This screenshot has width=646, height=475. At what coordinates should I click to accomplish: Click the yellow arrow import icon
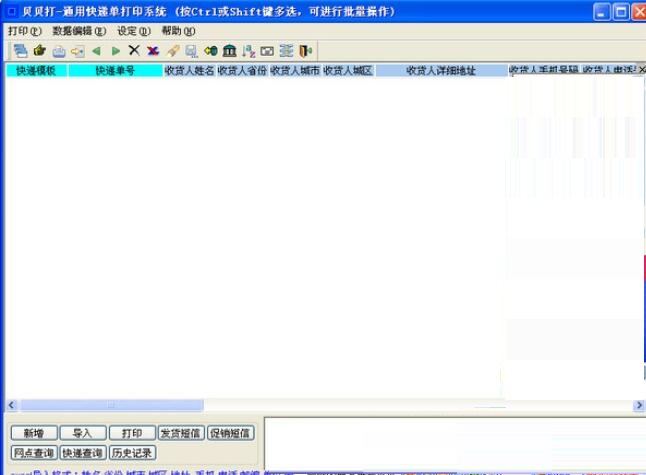[77, 51]
